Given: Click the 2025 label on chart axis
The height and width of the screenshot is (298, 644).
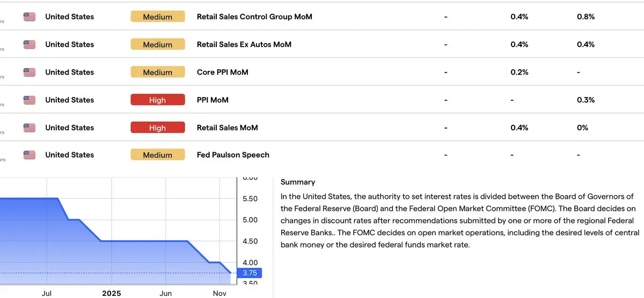Looking at the screenshot, I should (112, 293).
